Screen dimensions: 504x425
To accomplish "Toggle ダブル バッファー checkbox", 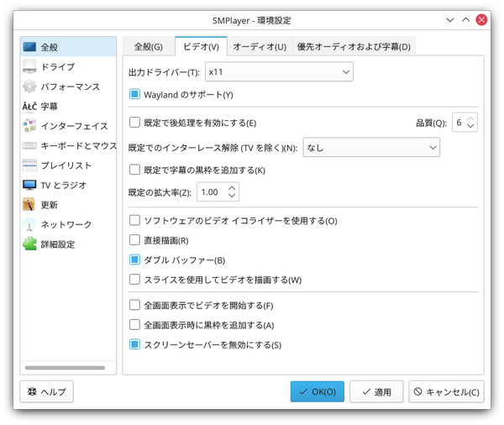I will tap(134, 260).
